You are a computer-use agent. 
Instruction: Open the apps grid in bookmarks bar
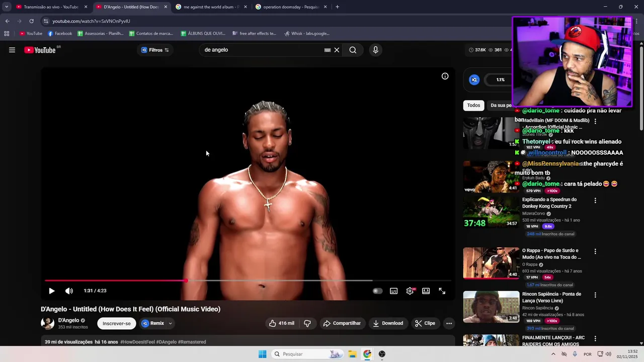[7, 34]
